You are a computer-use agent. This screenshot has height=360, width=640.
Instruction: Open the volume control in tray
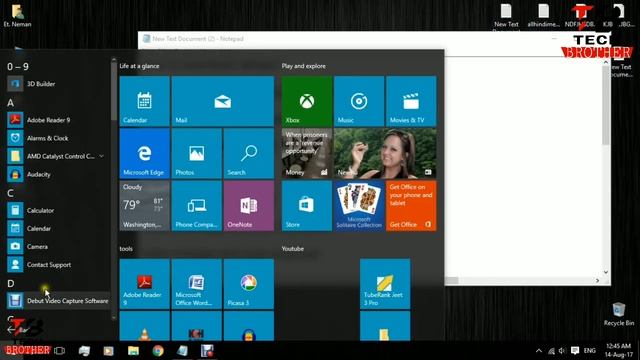(x=562, y=351)
